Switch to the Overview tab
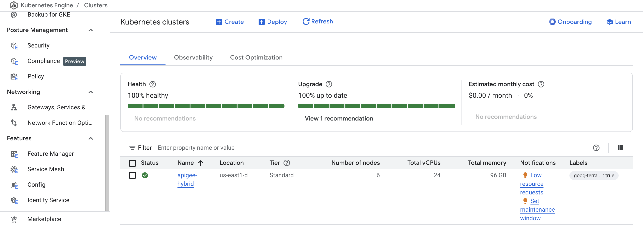The width and height of the screenshot is (644, 226). coord(143,58)
